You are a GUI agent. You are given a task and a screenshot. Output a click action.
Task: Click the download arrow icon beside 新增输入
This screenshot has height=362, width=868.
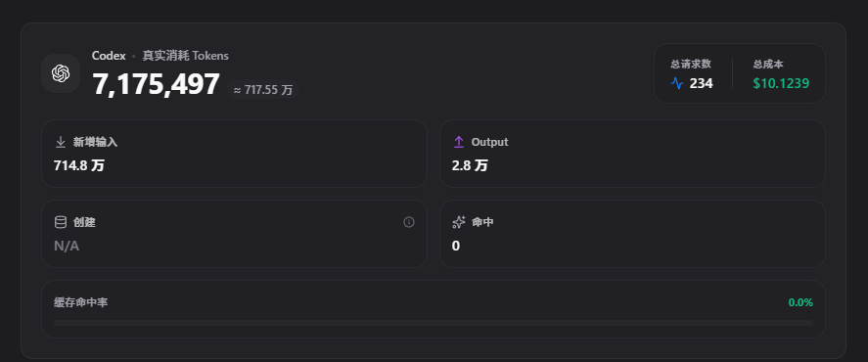(x=61, y=142)
